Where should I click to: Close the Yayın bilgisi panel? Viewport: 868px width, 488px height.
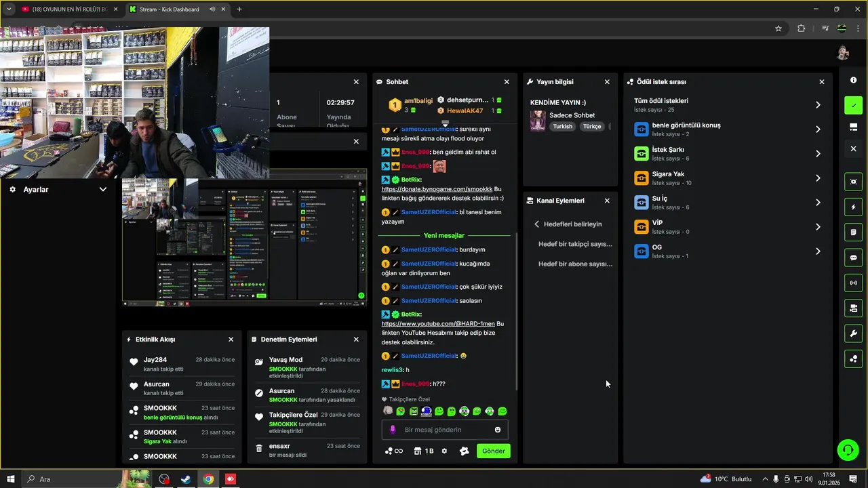click(607, 81)
